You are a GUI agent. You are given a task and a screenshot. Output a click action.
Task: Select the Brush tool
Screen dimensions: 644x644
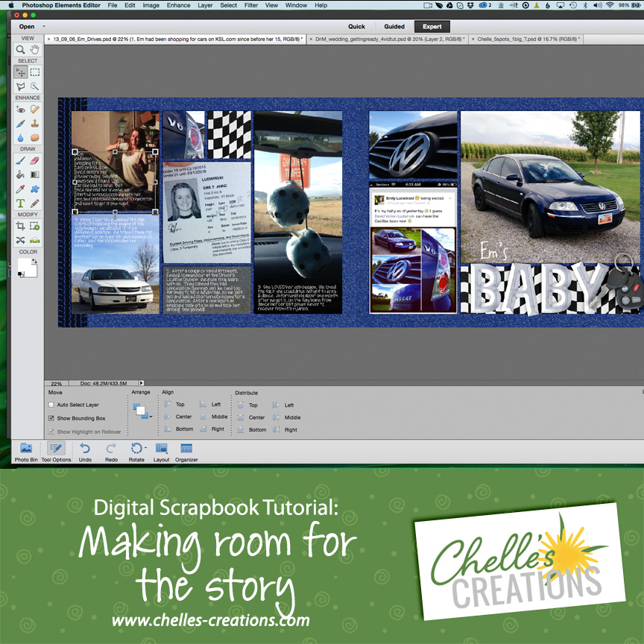tap(20, 160)
